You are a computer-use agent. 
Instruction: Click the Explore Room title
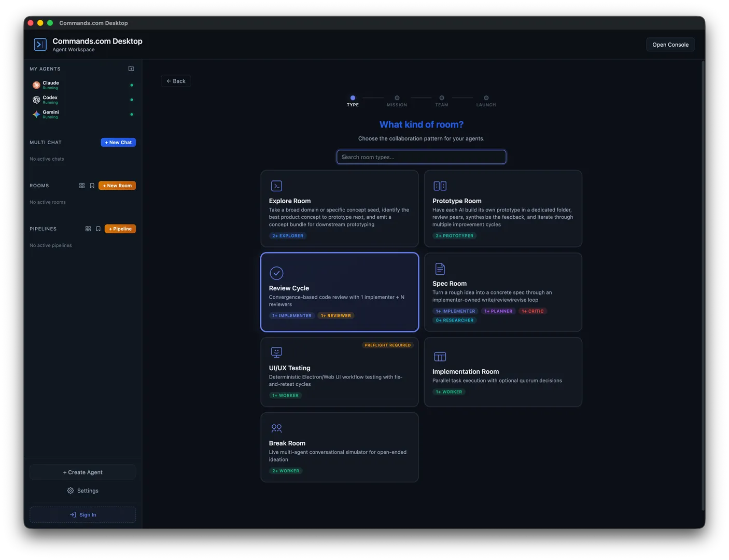(290, 201)
